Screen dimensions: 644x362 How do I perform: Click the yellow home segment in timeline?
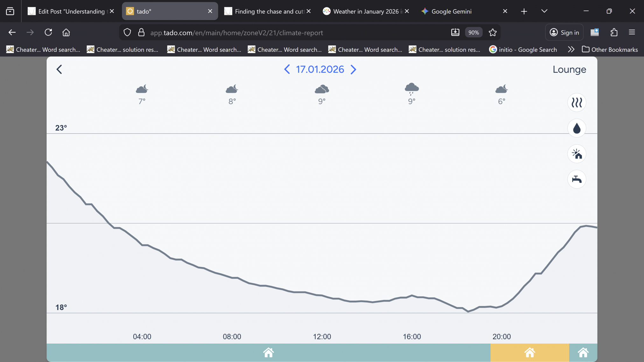529,352
